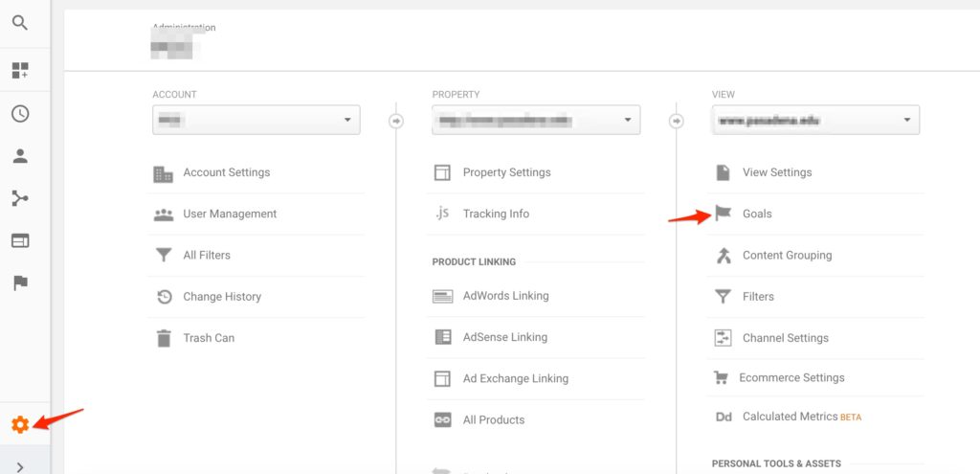Open Goals in the View column
Screen dimensions: 980x474
tap(756, 214)
